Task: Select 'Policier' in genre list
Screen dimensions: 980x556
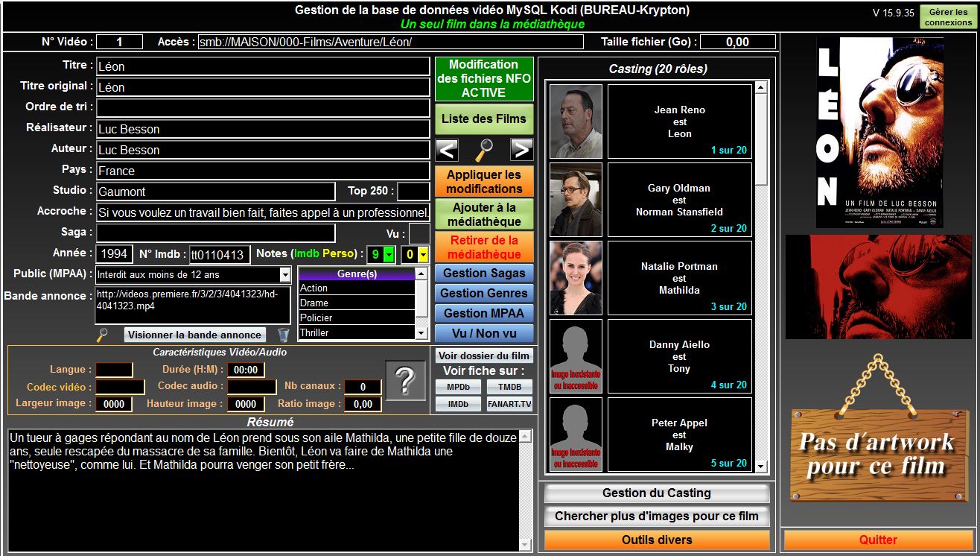Action: [357, 318]
